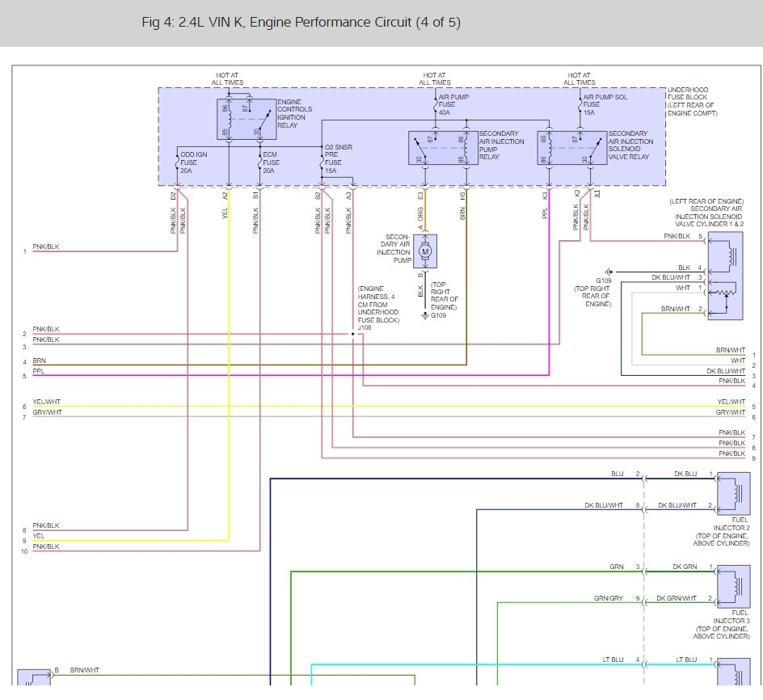Screen dimensions: 763x700
Task: Select the Secondary Air Injection Solenoid Valve component
Action: [725, 276]
